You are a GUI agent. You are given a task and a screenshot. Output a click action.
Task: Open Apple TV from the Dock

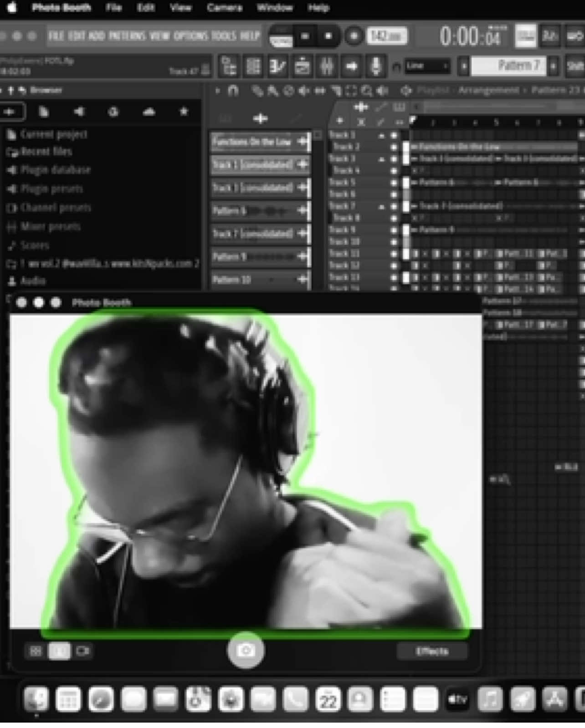point(457,699)
